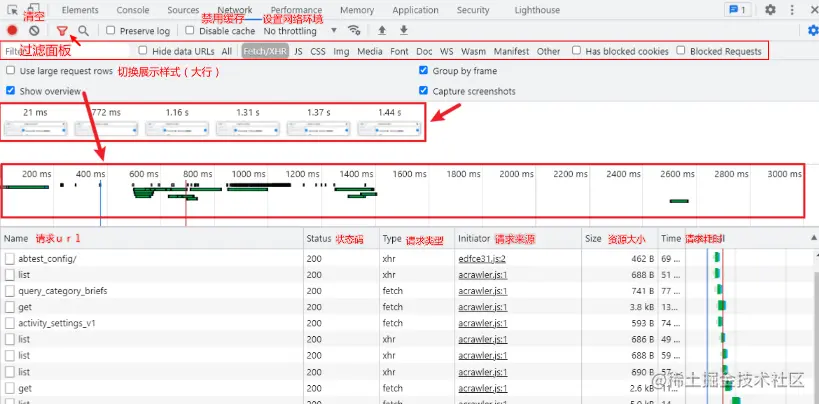Filter requests by JS
This screenshot has height=404, width=819.
coord(298,51)
